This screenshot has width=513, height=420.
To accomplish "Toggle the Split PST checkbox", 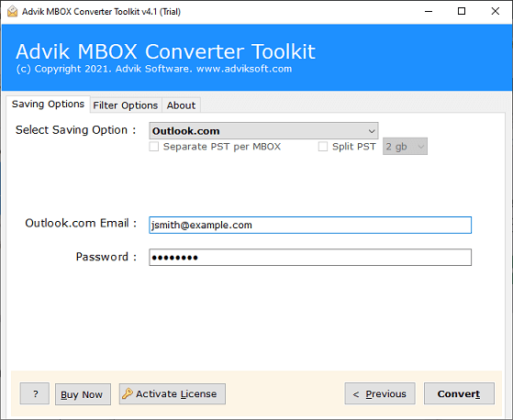I will (323, 147).
